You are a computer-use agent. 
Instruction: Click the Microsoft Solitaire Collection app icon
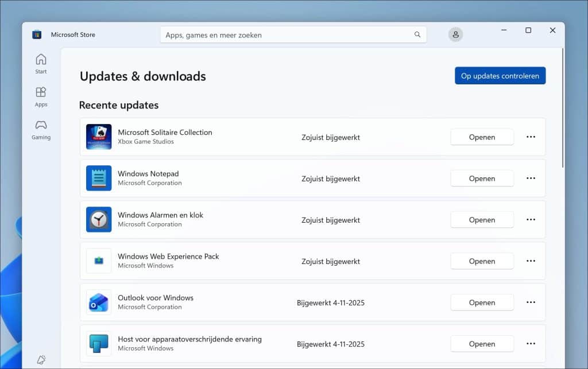pyautogui.click(x=99, y=137)
